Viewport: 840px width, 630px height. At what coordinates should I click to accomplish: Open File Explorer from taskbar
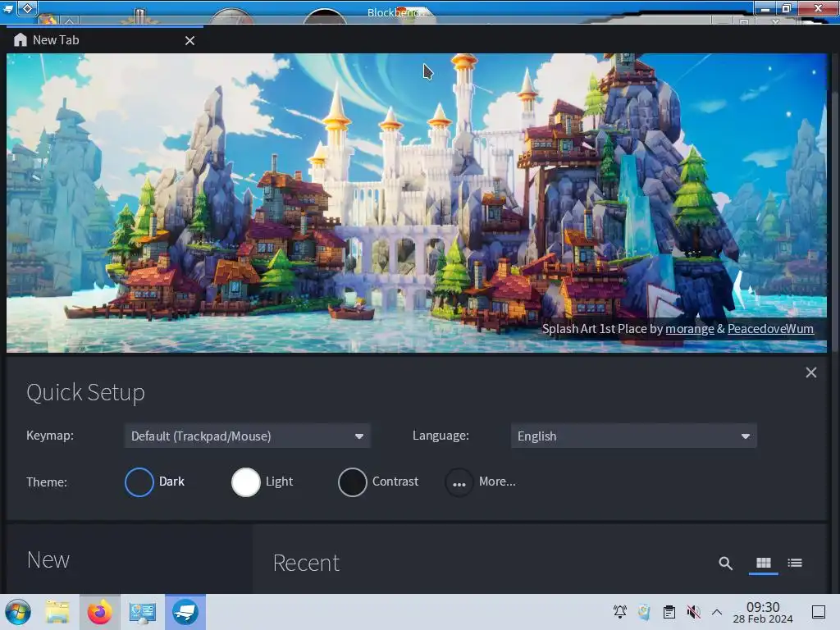[x=57, y=612]
